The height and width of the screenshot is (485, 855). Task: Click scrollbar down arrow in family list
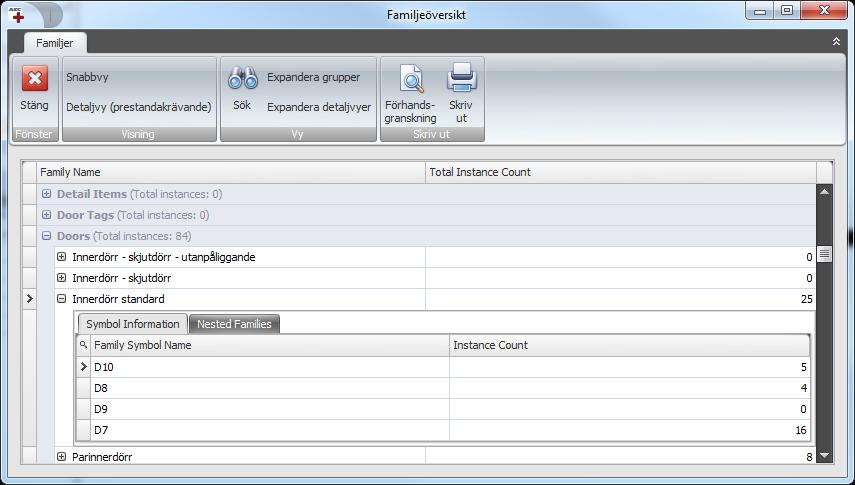coord(824,455)
